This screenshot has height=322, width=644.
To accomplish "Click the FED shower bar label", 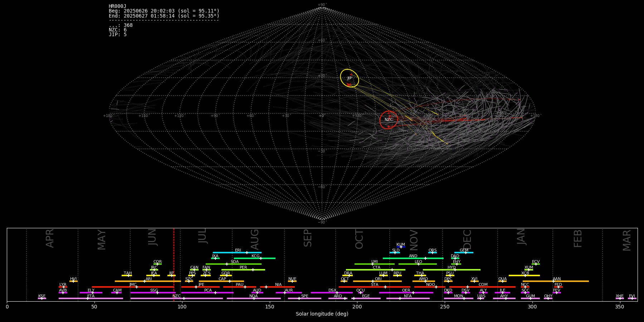I will 558,285.
